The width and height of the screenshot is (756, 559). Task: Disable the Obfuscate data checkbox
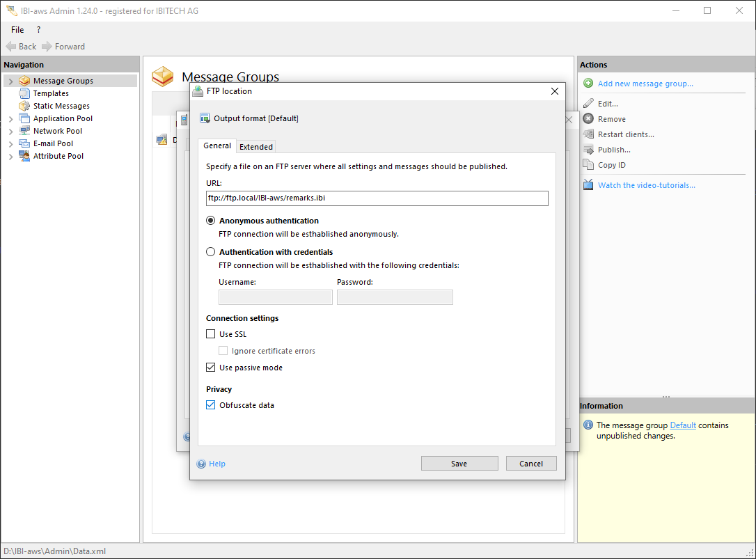[x=211, y=405]
